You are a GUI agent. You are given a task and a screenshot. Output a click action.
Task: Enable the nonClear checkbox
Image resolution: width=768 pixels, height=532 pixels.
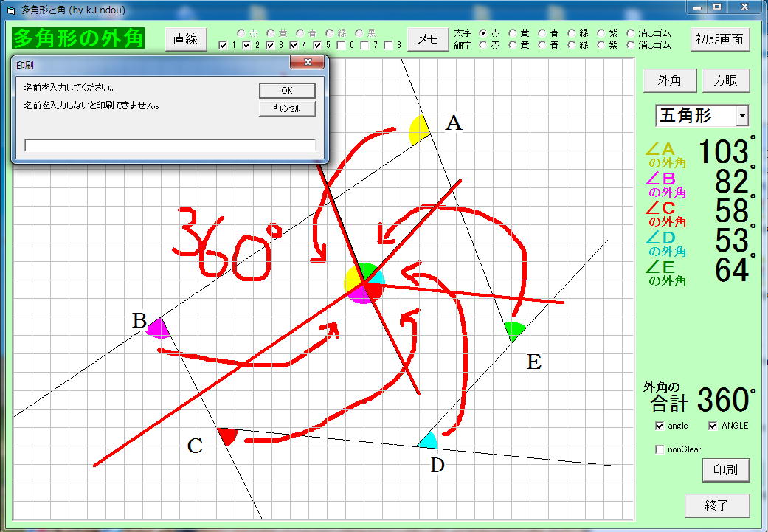tap(660, 449)
